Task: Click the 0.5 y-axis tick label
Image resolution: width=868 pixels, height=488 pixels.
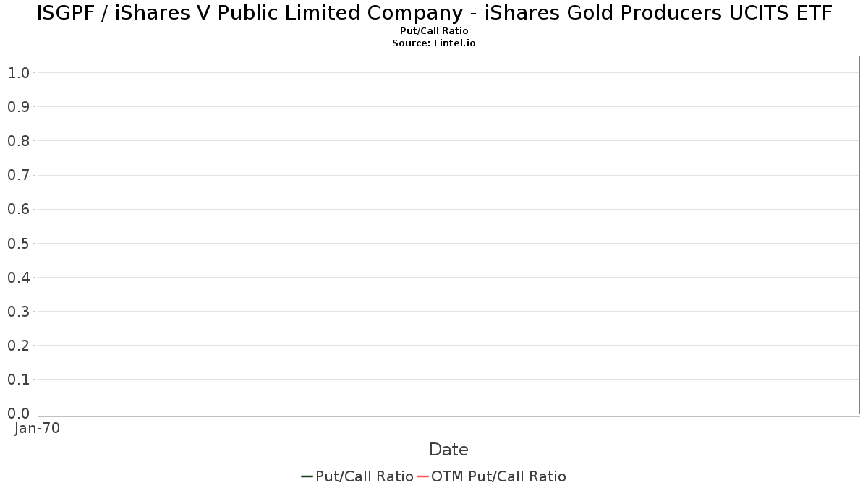Action: coord(18,244)
